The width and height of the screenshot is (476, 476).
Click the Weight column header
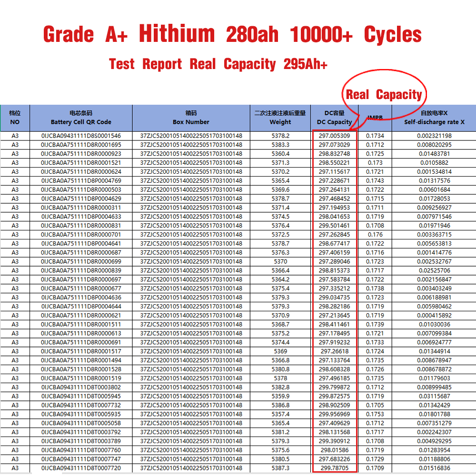(280, 118)
